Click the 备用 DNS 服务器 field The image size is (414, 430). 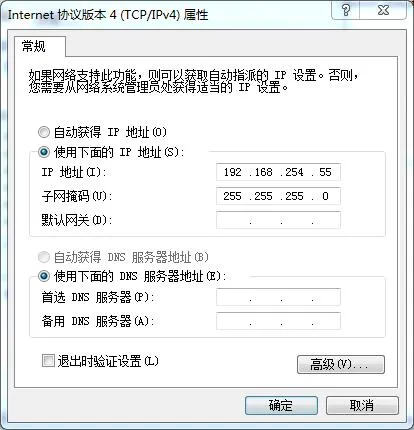[278, 321]
